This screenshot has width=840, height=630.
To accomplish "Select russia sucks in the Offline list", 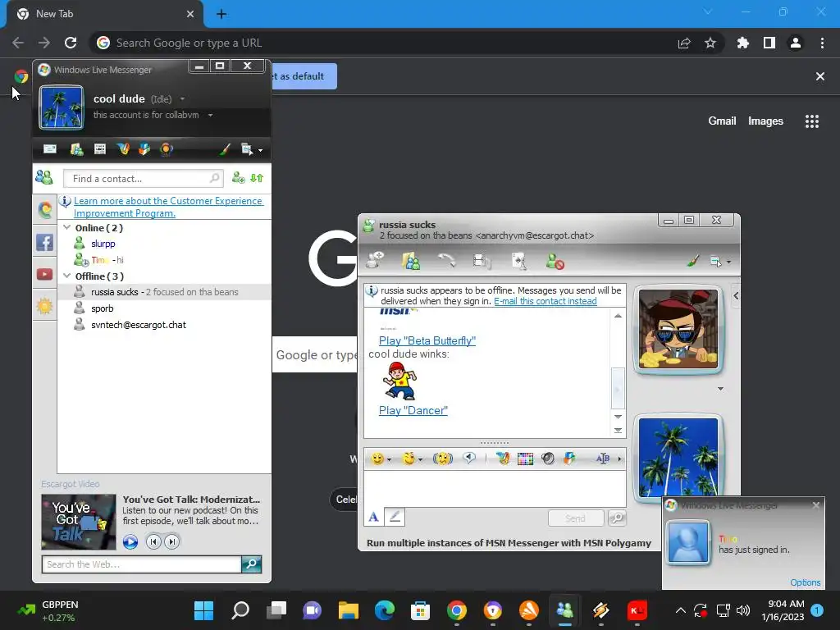I will tap(164, 292).
